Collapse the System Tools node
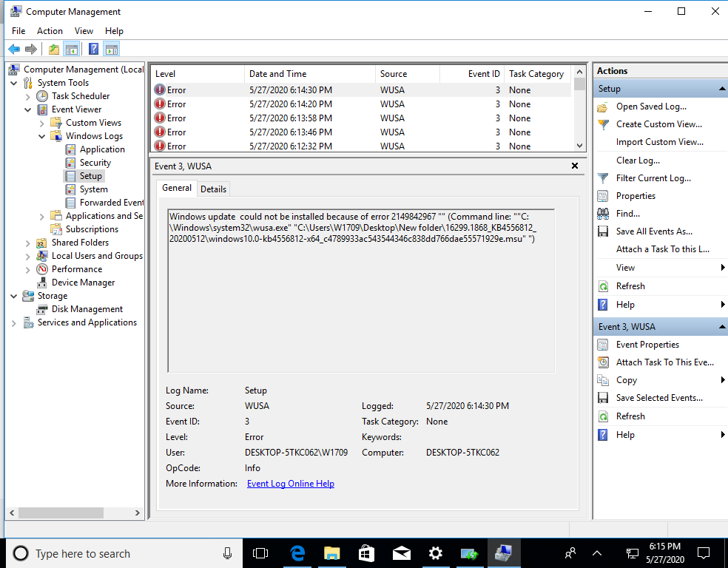The width and height of the screenshot is (728, 568). coord(14,83)
